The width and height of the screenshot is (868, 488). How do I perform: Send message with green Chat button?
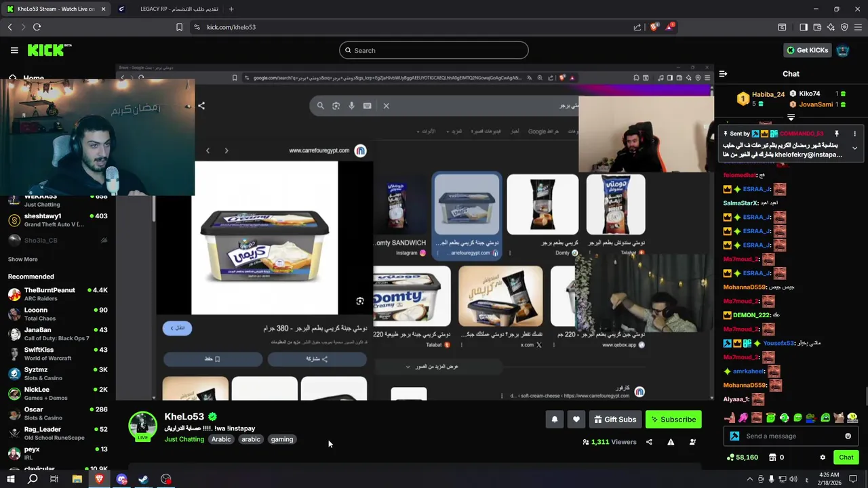pos(846,457)
